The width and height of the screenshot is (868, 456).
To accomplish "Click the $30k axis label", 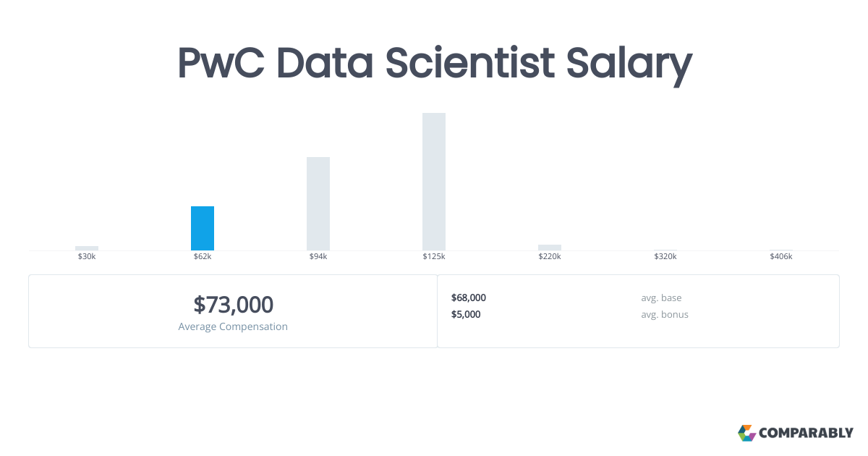I will coord(87,257).
